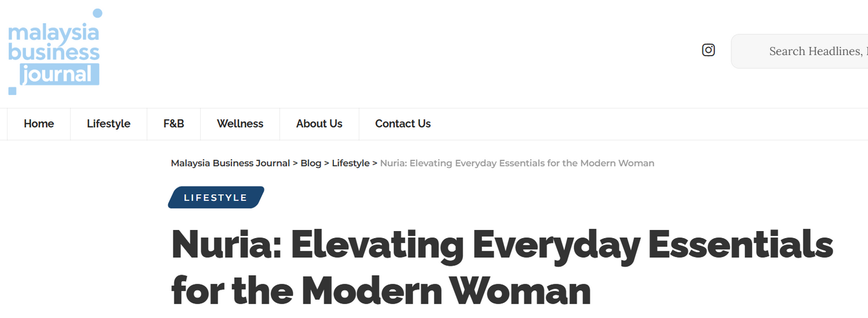The height and width of the screenshot is (318, 868).
Task: Click the blue circle atop the logo
Action: pos(97,13)
